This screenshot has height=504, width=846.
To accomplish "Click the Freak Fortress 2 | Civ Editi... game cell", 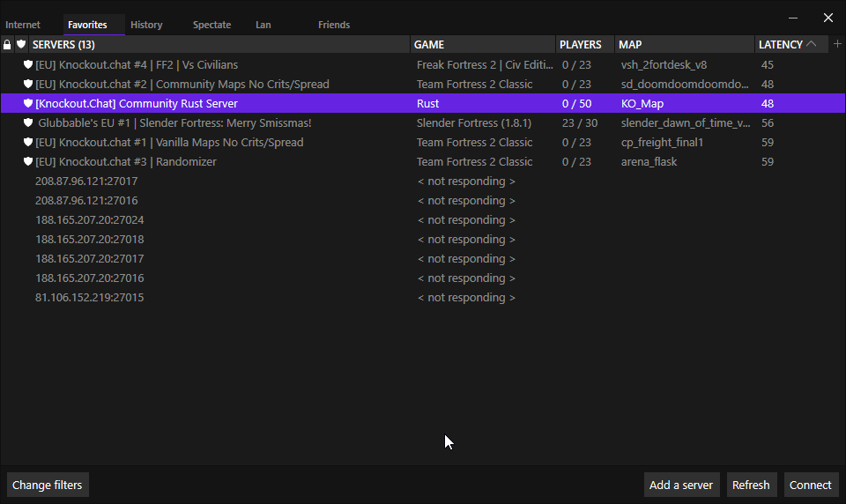I will click(x=485, y=64).
